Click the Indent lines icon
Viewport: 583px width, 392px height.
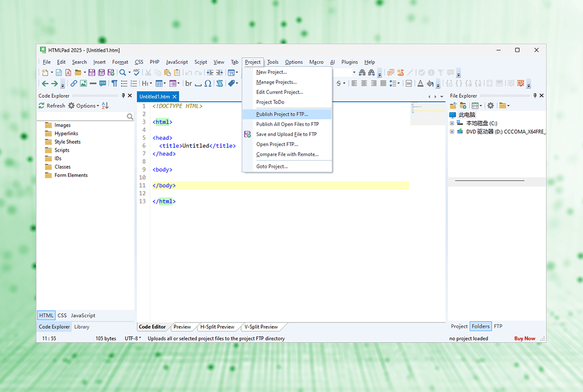tap(210, 72)
